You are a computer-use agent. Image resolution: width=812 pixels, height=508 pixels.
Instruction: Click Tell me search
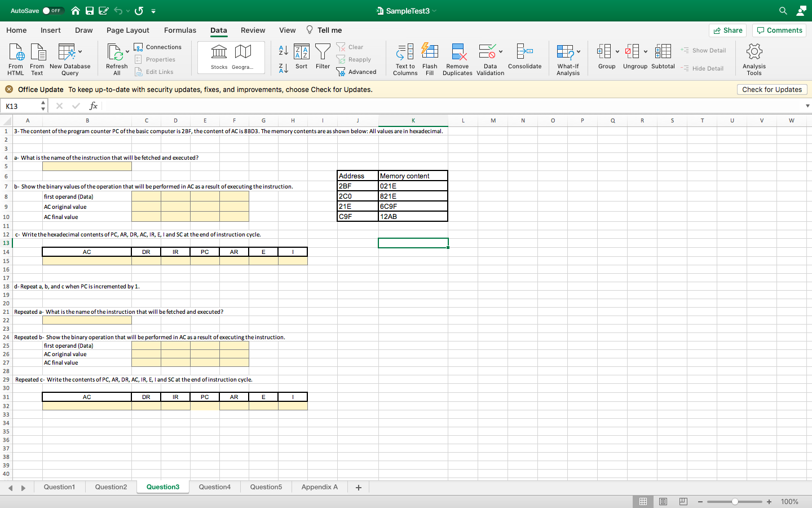tap(324, 30)
